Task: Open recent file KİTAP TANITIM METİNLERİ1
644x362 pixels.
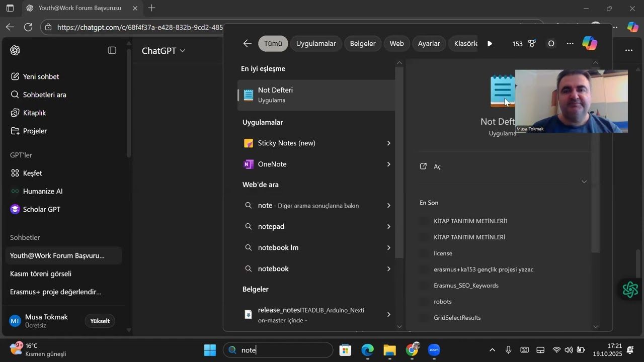Action: point(470,221)
